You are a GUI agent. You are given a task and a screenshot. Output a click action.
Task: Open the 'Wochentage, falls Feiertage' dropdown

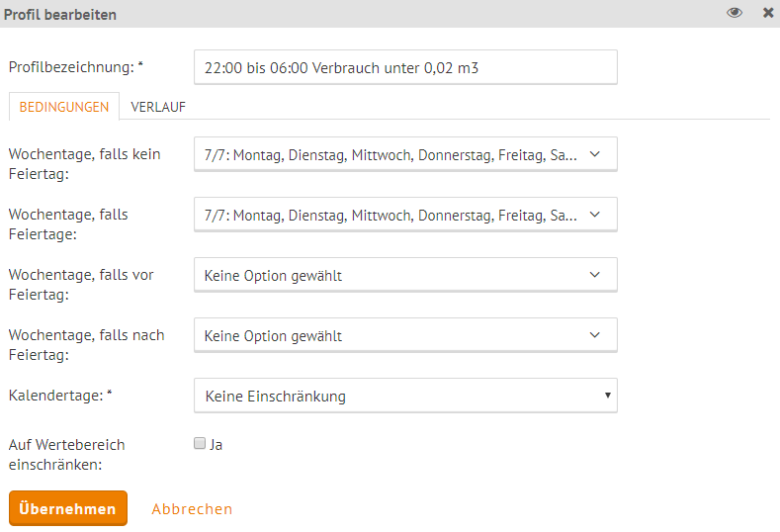click(405, 215)
